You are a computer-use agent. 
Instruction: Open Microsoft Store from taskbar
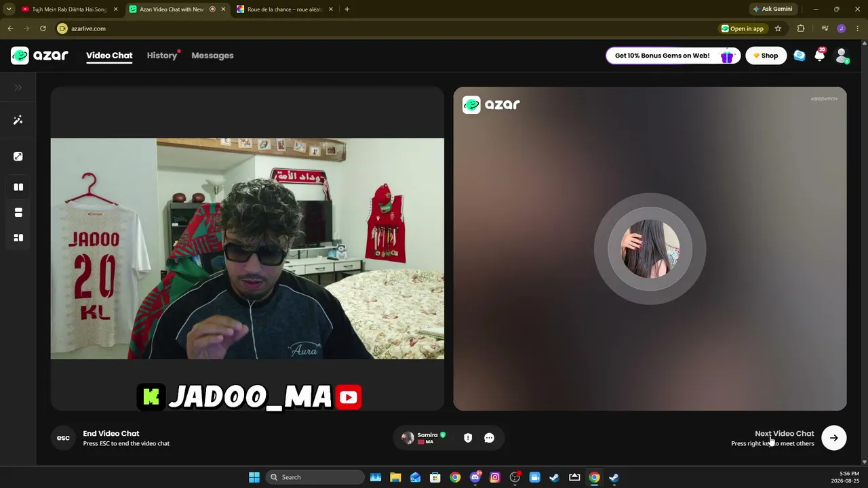coord(435,477)
